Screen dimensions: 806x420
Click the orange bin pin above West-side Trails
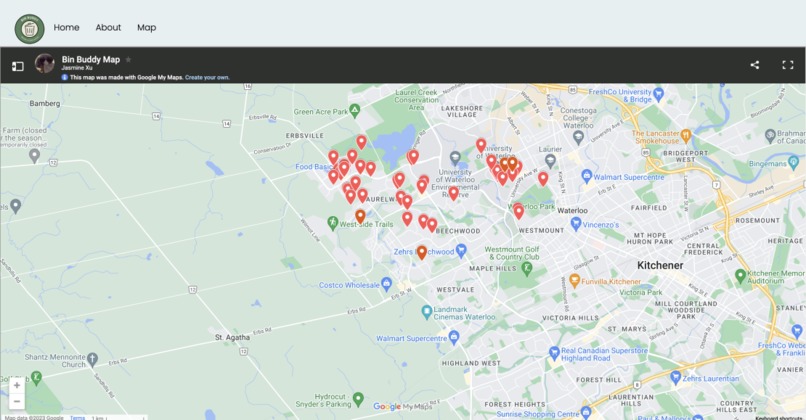360,216
